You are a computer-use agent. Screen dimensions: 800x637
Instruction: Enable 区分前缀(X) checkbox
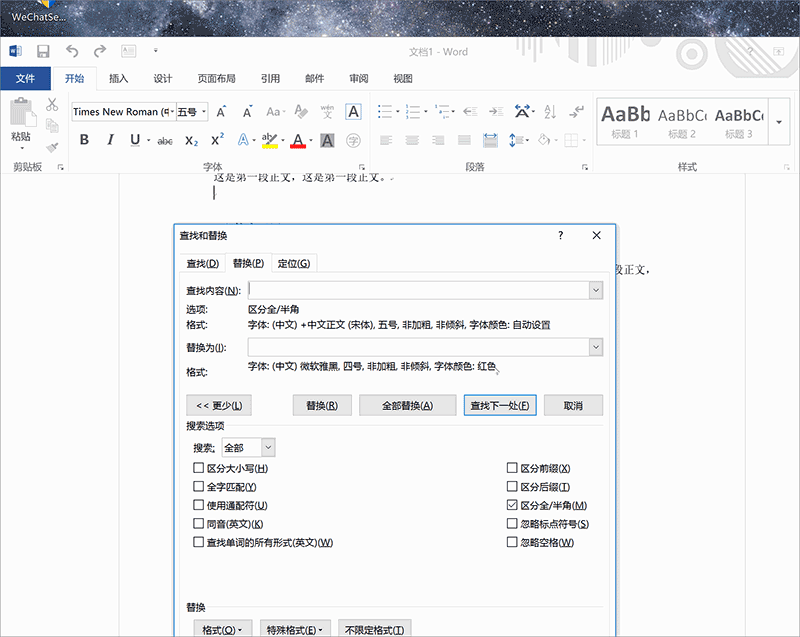click(x=512, y=468)
